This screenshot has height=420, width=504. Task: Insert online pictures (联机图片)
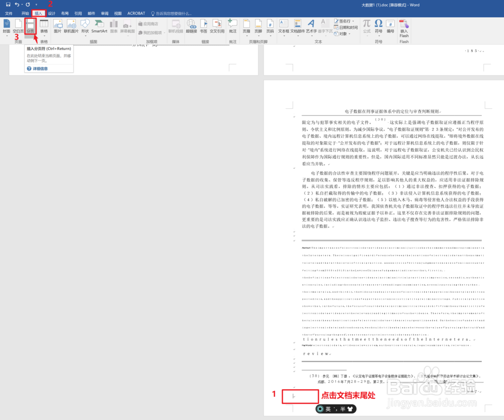coord(71,26)
